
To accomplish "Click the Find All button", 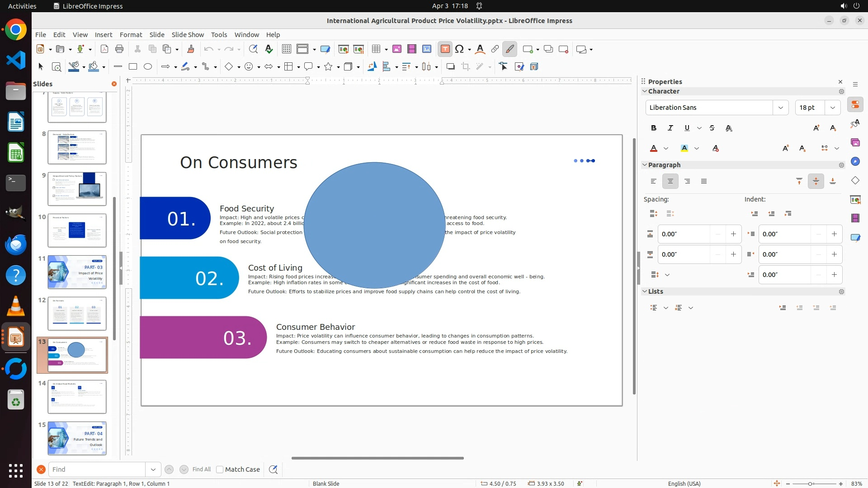I will click(x=201, y=469).
